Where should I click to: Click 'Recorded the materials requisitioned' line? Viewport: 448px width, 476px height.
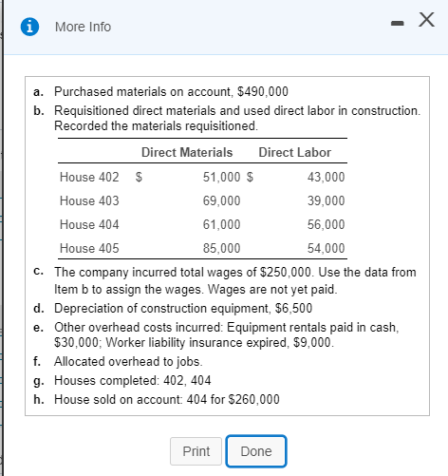[x=157, y=126]
